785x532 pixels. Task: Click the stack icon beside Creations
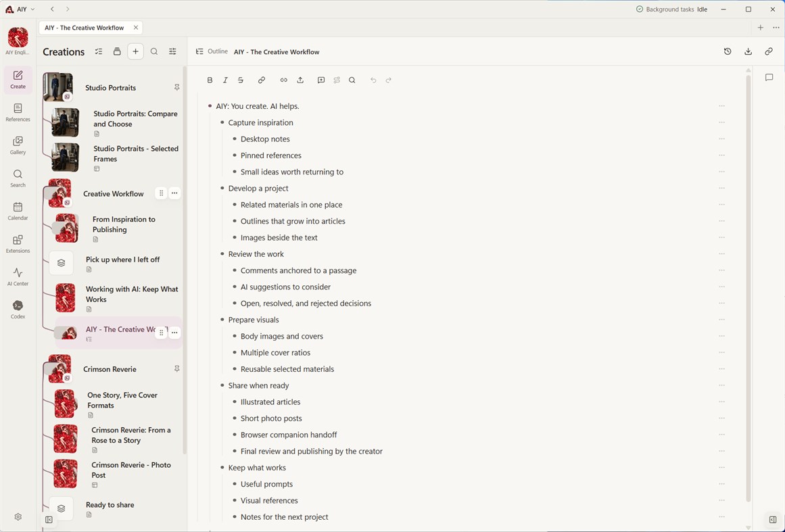coord(117,51)
